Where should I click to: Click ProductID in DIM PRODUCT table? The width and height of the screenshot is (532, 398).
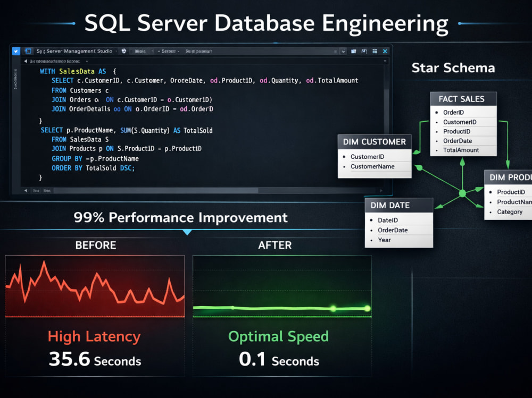[x=511, y=192]
